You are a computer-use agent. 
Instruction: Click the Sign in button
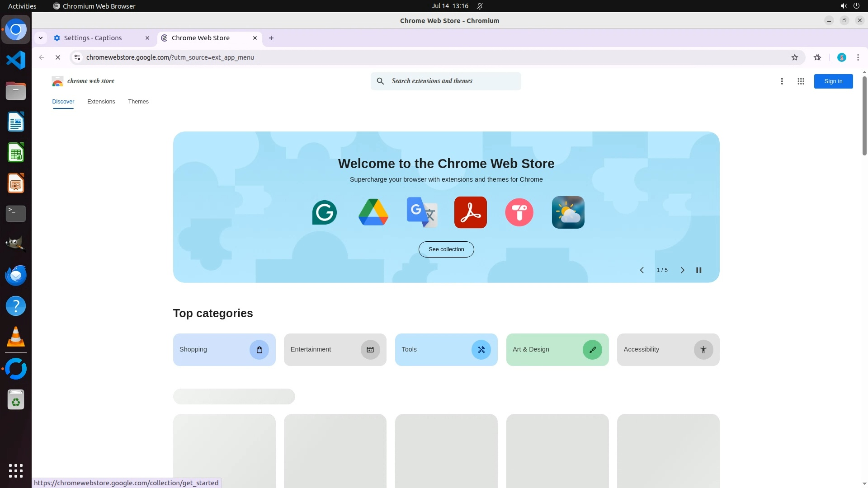tap(833, 81)
